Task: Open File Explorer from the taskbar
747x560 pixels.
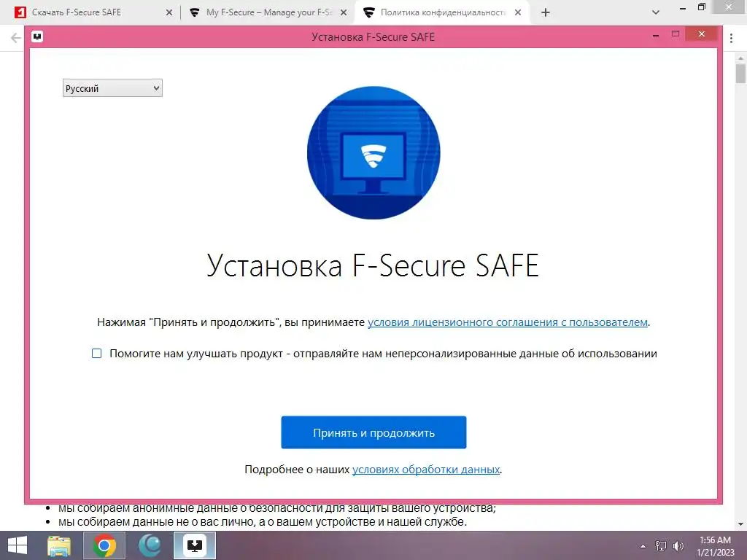Action: tap(59, 545)
